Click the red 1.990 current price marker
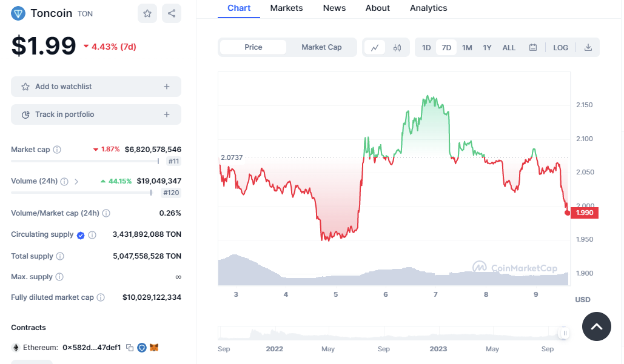Screen dimensions: 624x364 click(x=584, y=213)
